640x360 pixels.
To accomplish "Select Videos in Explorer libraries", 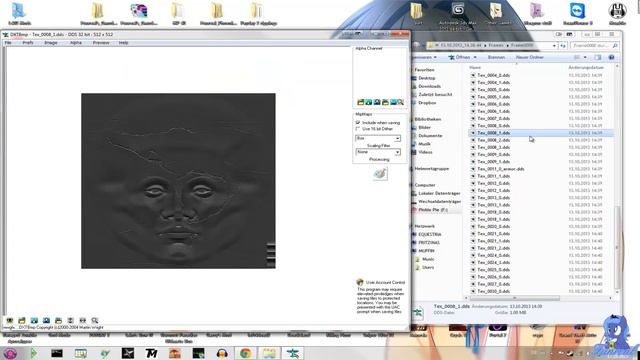I will pos(425,152).
